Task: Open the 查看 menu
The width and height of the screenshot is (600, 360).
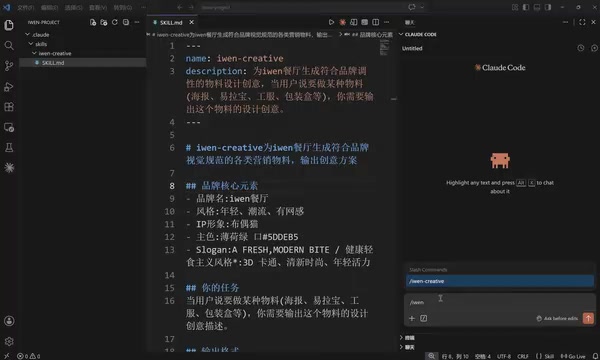Action: (98, 7)
